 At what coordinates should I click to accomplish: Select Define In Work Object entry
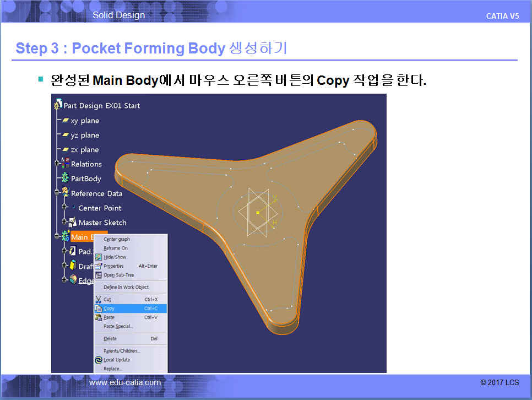pyautogui.click(x=126, y=287)
